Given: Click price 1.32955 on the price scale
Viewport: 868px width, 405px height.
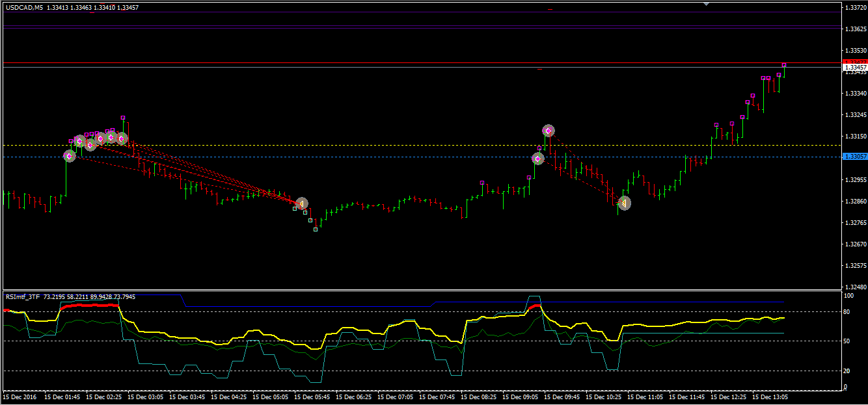Looking at the screenshot, I should click(x=854, y=179).
